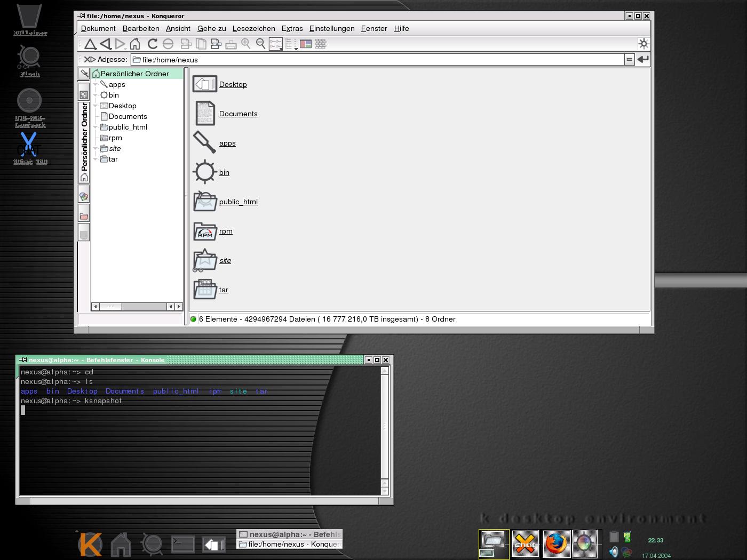
Task: Open the Einstellungen menu
Action: click(332, 28)
